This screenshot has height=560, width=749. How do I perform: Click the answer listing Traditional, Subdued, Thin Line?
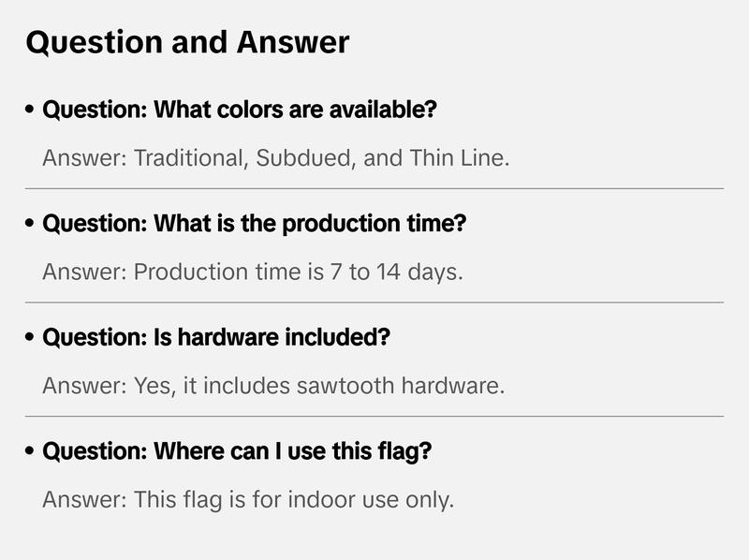[x=276, y=157]
